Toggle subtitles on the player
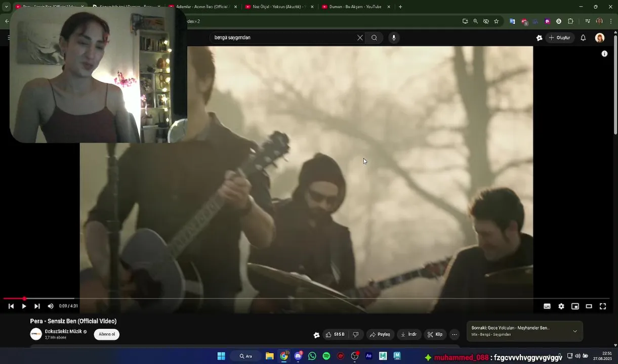This screenshot has height=364, width=618. pyautogui.click(x=547, y=306)
